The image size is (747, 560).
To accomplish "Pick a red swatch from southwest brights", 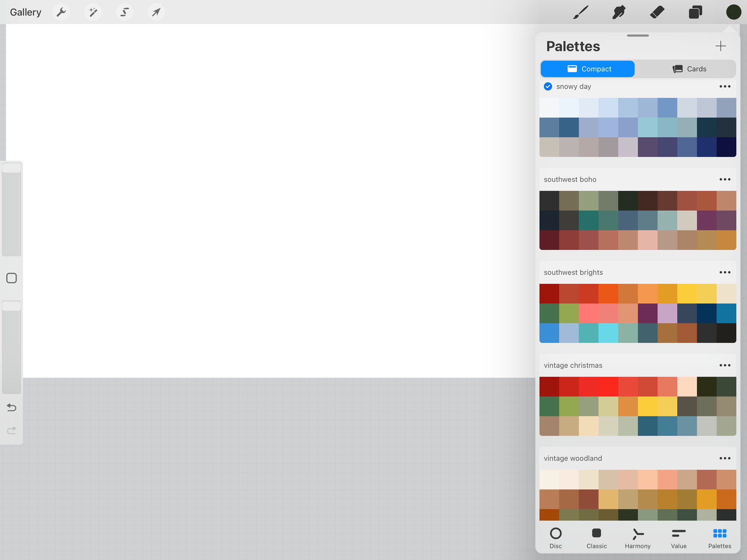I will [549, 293].
